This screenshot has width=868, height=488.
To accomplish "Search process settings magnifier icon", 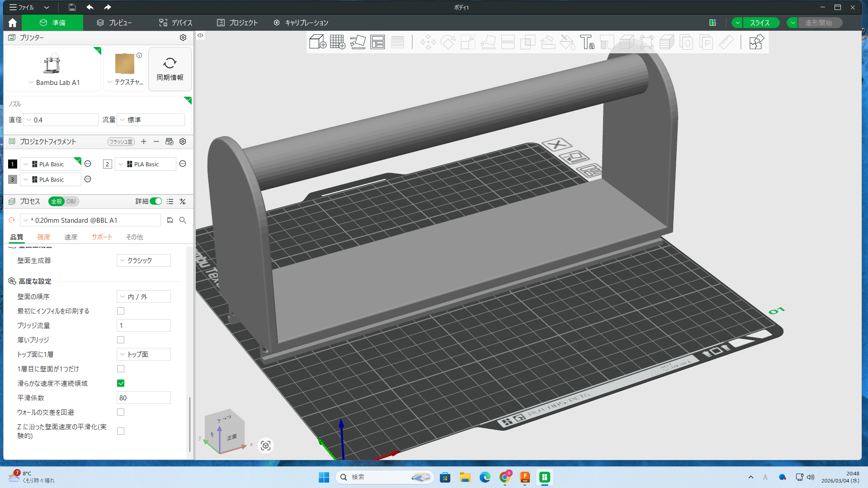I will pos(183,220).
